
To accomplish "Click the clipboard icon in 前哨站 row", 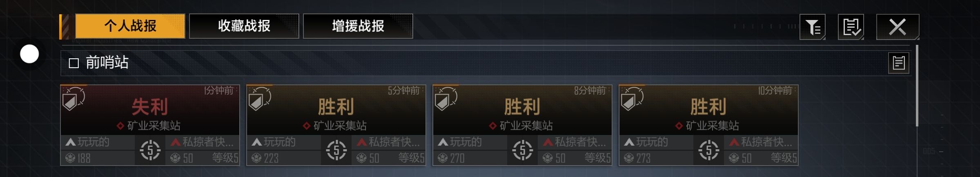I will (x=898, y=63).
